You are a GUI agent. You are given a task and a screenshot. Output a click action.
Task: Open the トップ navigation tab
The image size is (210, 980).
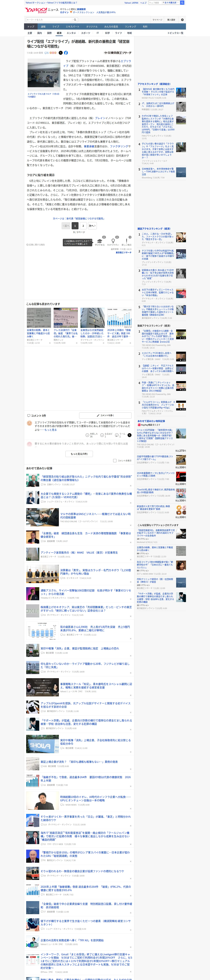click(31, 27)
